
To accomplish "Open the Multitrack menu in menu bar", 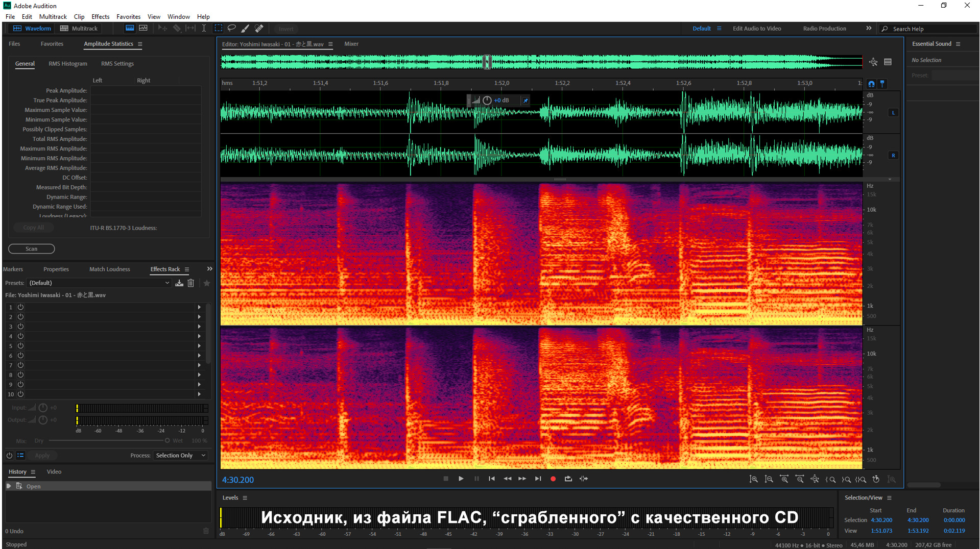I will tap(53, 17).
